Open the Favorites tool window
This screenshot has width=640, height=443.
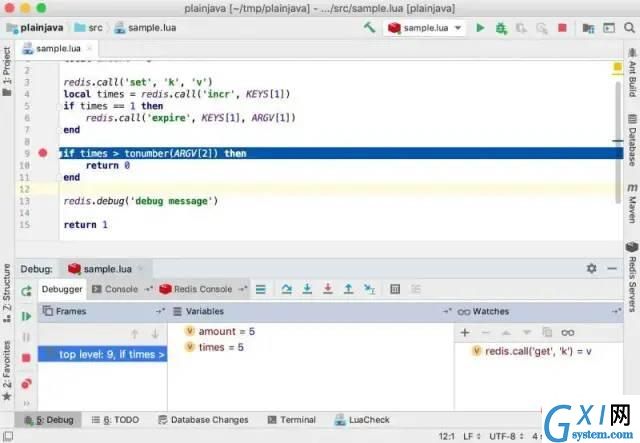point(7,370)
